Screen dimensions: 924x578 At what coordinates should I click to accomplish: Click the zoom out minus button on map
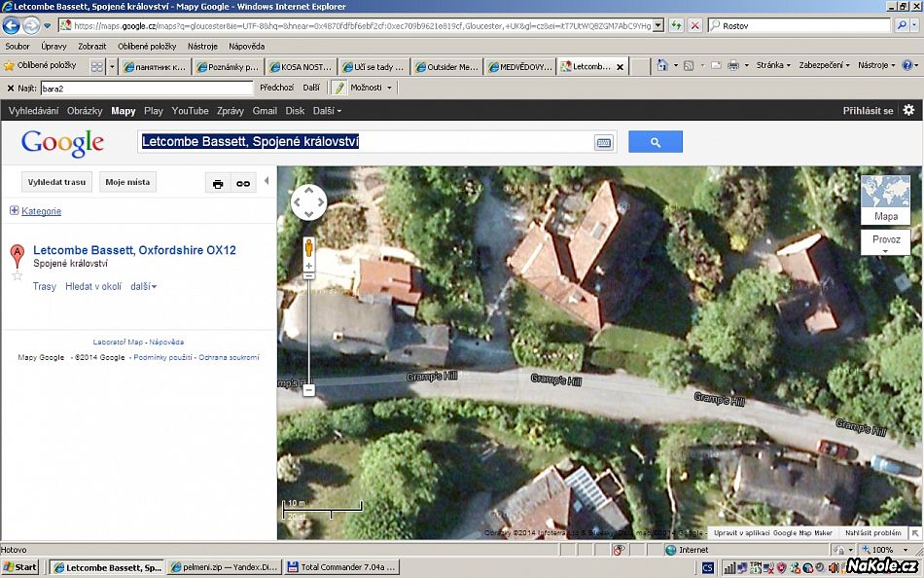[309, 389]
